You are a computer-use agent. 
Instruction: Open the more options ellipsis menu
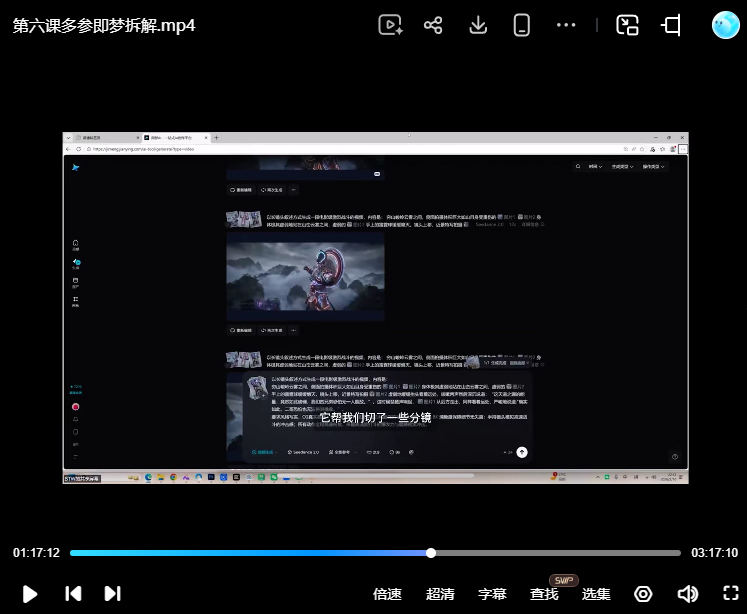(566, 25)
